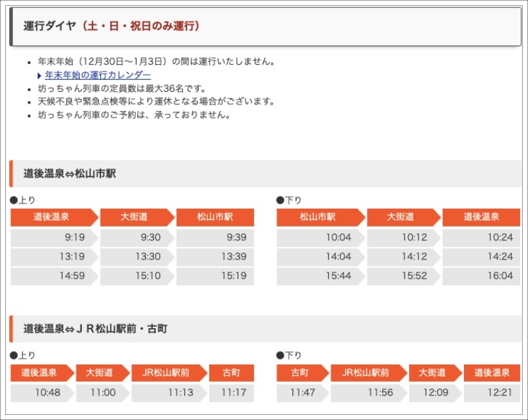Click the 大街道 header above 12:09
This screenshot has height=420, width=528.
(x=436, y=373)
